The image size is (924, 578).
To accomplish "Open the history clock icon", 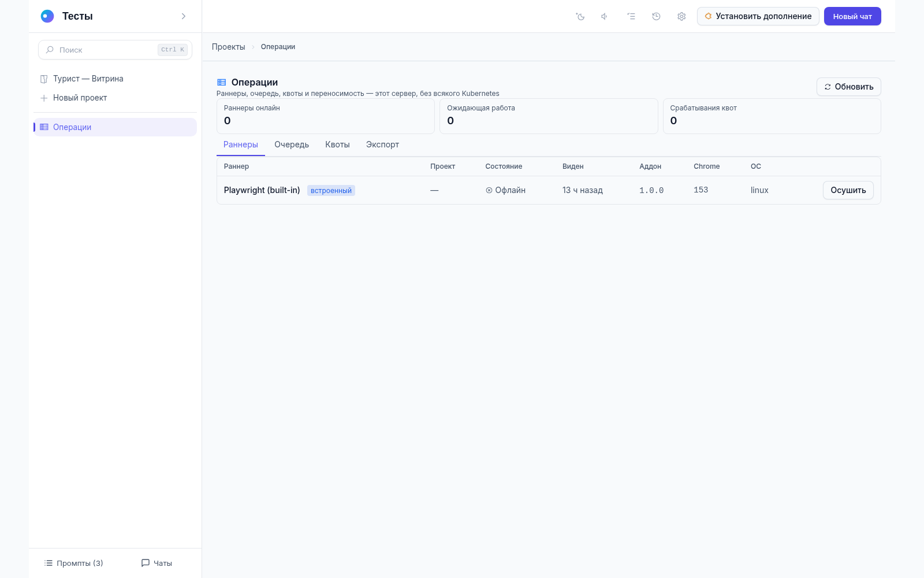I will click(x=656, y=16).
